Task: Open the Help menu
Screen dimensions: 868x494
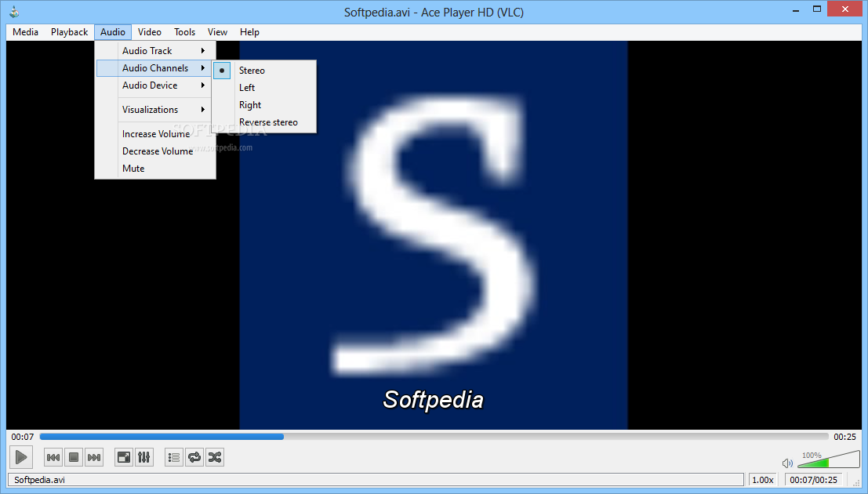Action: pyautogui.click(x=249, y=32)
